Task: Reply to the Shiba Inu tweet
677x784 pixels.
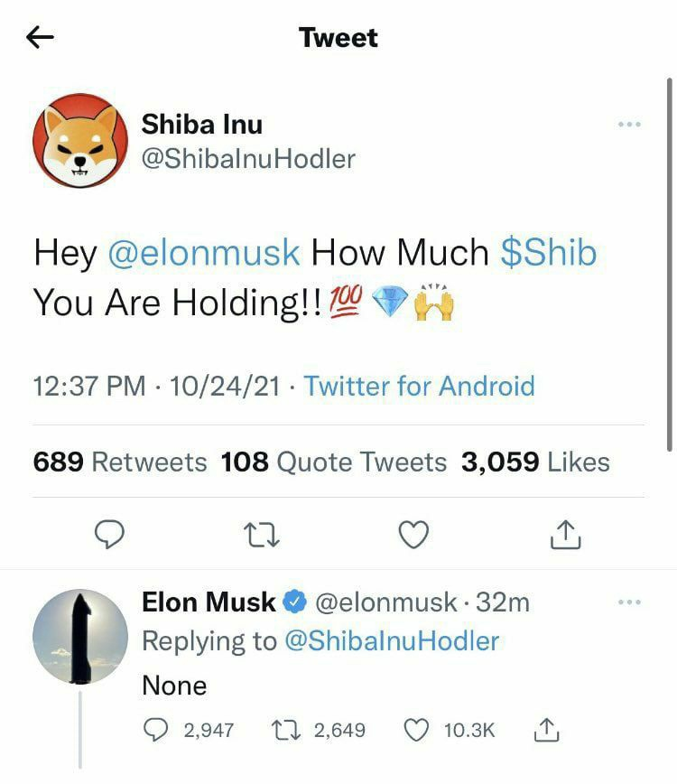Action: [109, 536]
